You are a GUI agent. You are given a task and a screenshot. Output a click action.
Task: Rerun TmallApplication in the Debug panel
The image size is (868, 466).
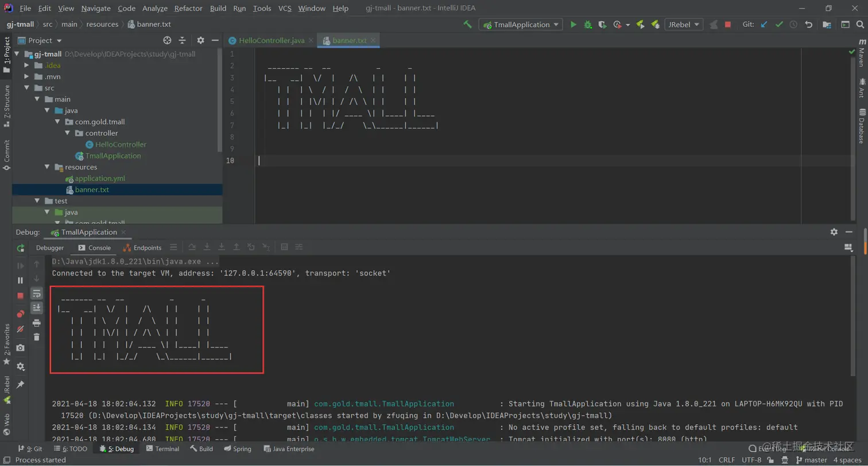[x=21, y=248]
